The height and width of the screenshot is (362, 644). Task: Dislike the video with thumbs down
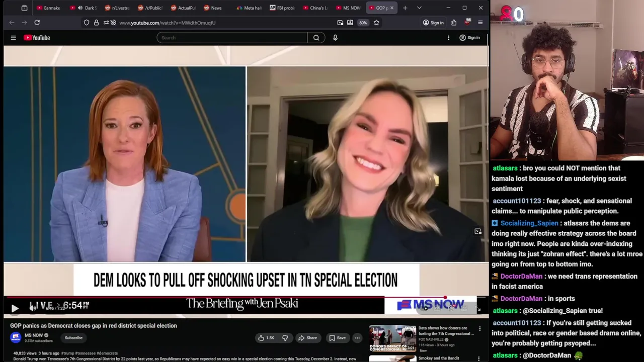tap(285, 338)
